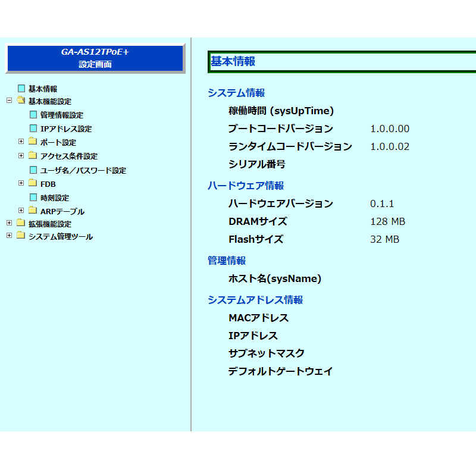
Task: Click the 時刻設定 page icon
Action: [x=33, y=198]
